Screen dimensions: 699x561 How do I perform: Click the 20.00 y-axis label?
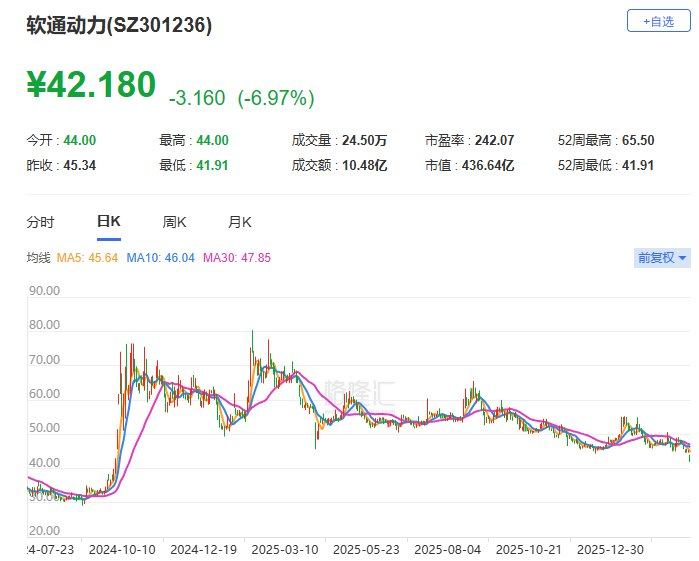click(44, 531)
